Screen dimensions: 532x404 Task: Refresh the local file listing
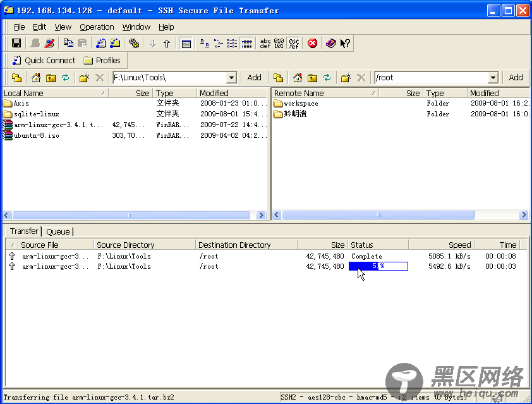[x=66, y=78]
